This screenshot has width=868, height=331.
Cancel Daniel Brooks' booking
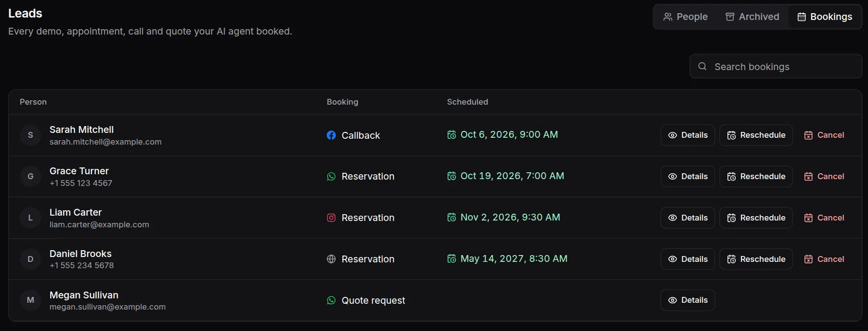pyautogui.click(x=824, y=259)
